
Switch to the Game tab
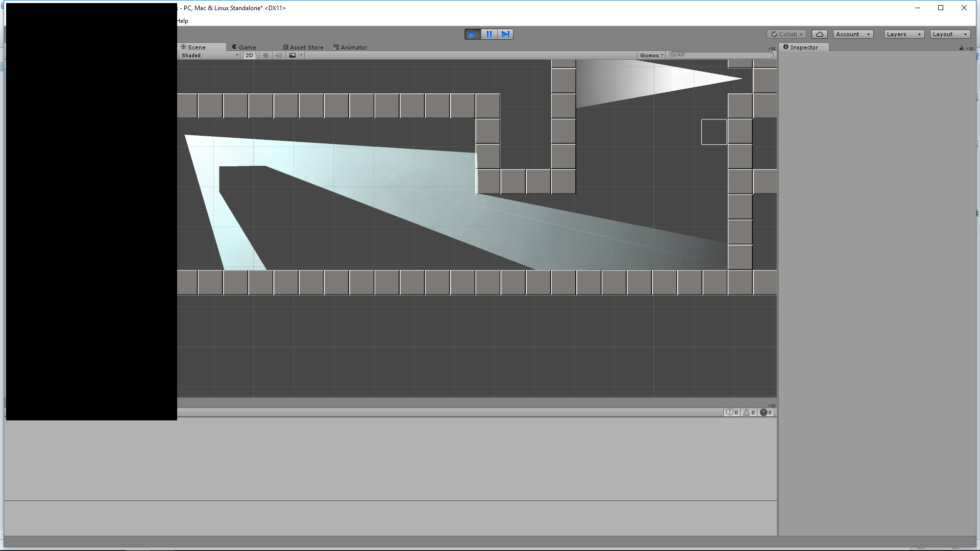(x=244, y=47)
